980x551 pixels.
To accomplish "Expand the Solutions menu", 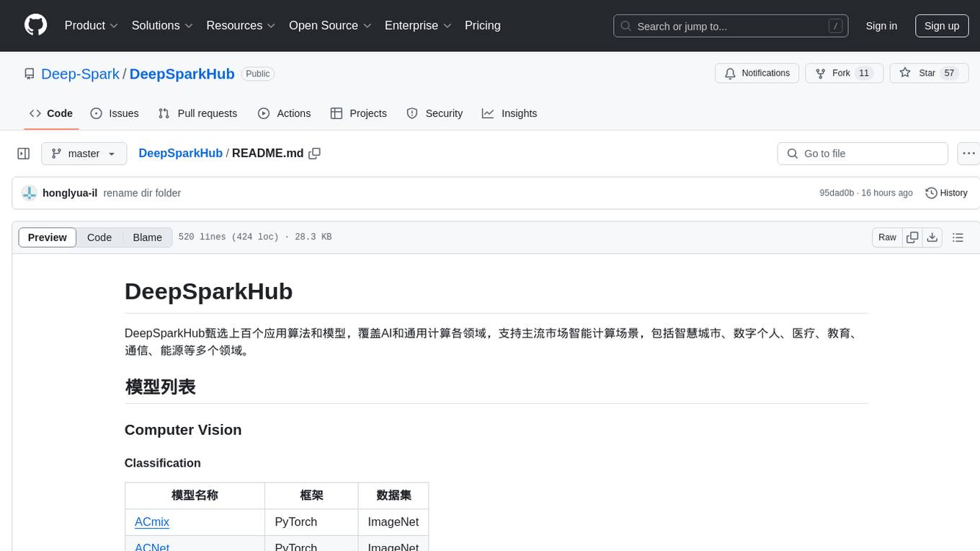I will (162, 25).
